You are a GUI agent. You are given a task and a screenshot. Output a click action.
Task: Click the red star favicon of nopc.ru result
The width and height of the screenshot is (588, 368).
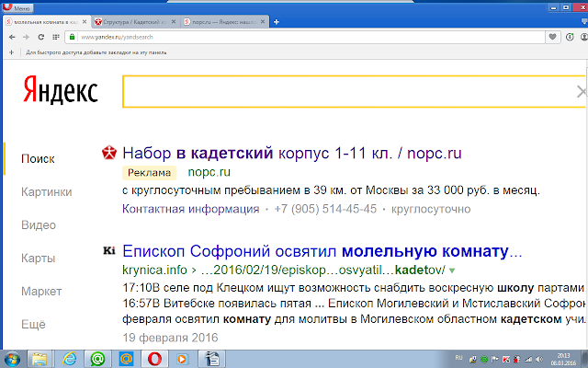pyautogui.click(x=109, y=153)
